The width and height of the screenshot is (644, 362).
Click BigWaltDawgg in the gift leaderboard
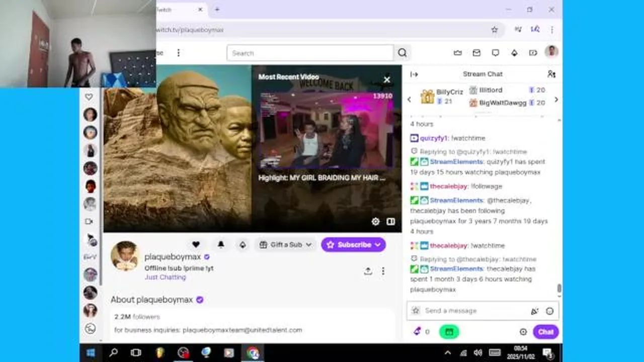[x=503, y=103]
